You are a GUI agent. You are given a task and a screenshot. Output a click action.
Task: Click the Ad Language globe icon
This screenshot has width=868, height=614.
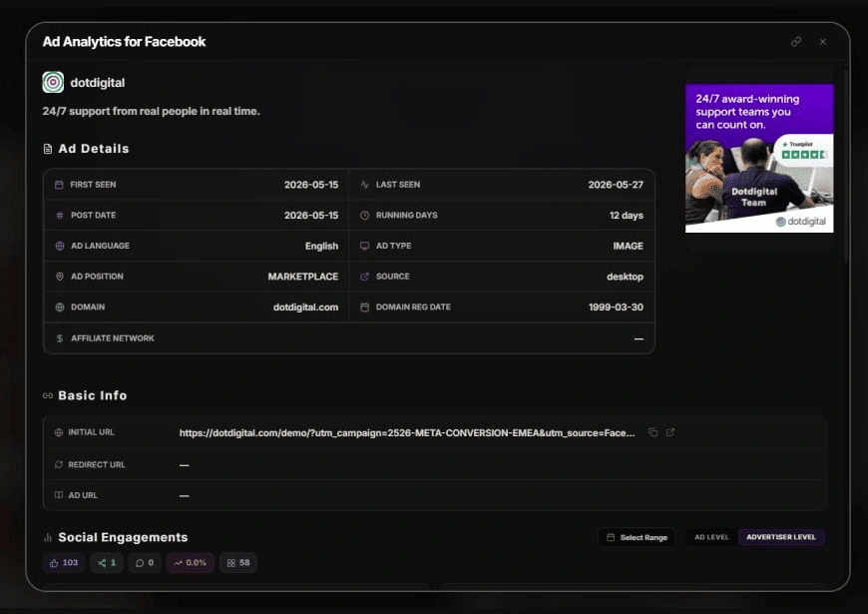tap(60, 246)
